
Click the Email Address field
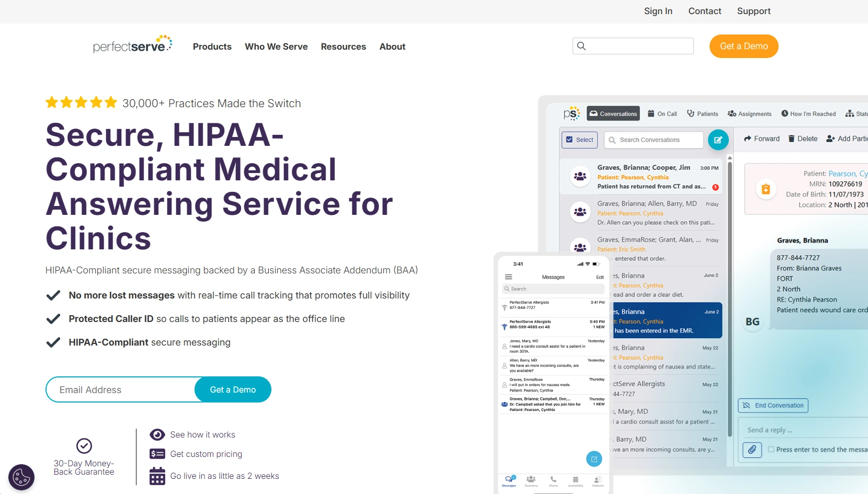tap(120, 389)
